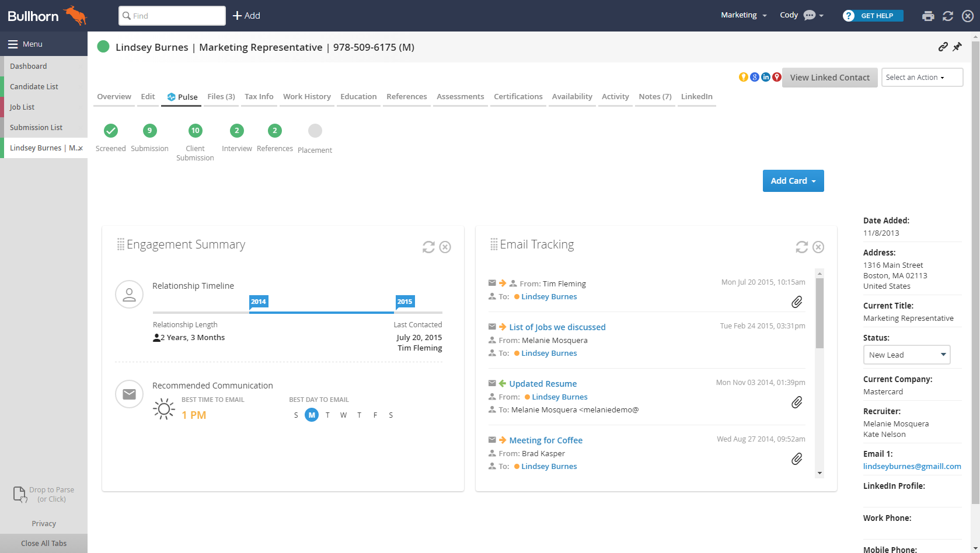Viewport: 980px width, 553px height.
Task: Toggle Monday in the best day selector
Action: (312, 415)
